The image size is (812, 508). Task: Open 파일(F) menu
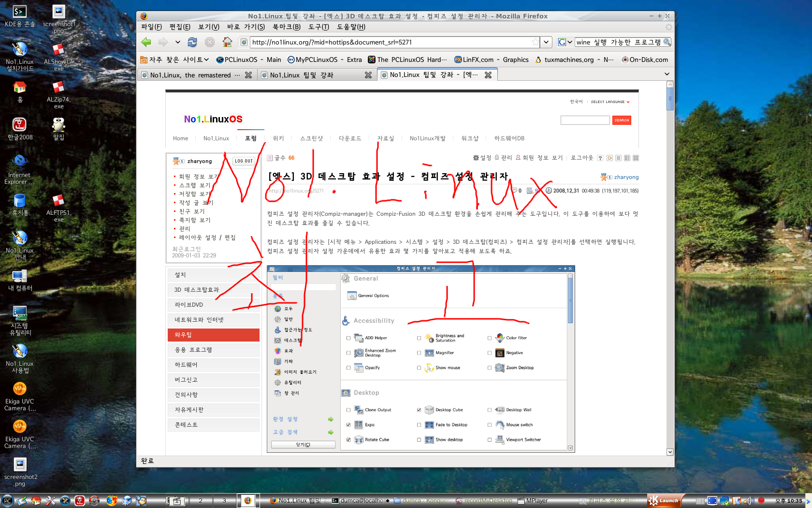151,27
